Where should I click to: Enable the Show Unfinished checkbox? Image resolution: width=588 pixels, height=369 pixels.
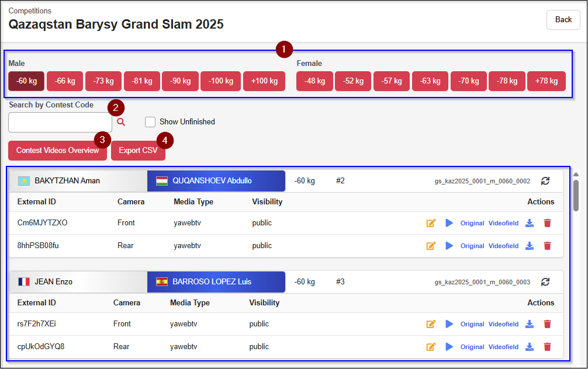coord(150,122)
